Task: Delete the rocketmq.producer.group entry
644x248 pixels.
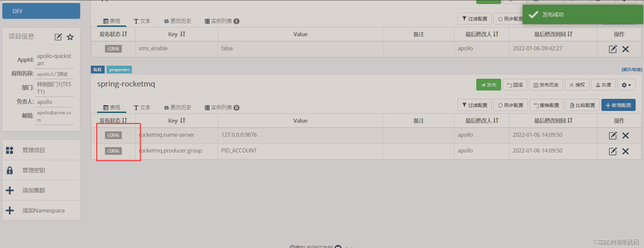Action: 626,151
